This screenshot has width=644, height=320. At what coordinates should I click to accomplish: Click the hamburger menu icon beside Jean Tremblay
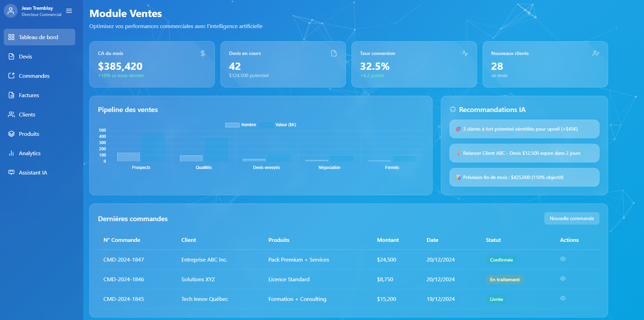pos(69,11)
